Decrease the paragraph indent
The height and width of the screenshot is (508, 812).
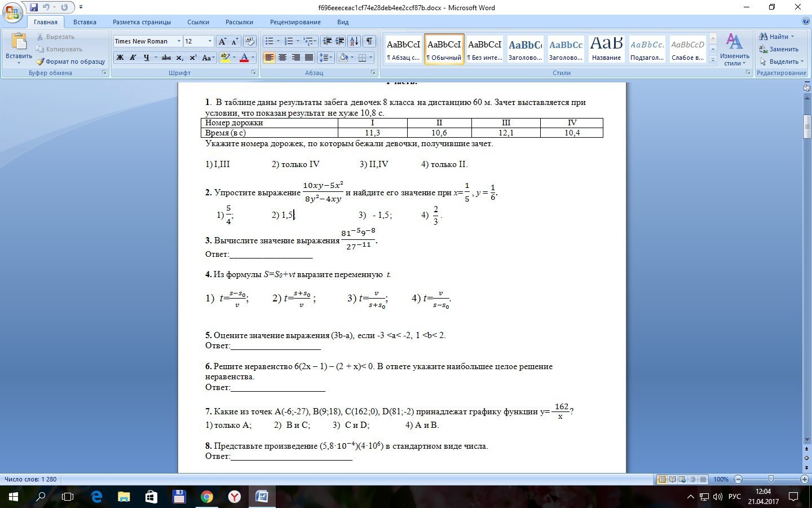(326, 41)
